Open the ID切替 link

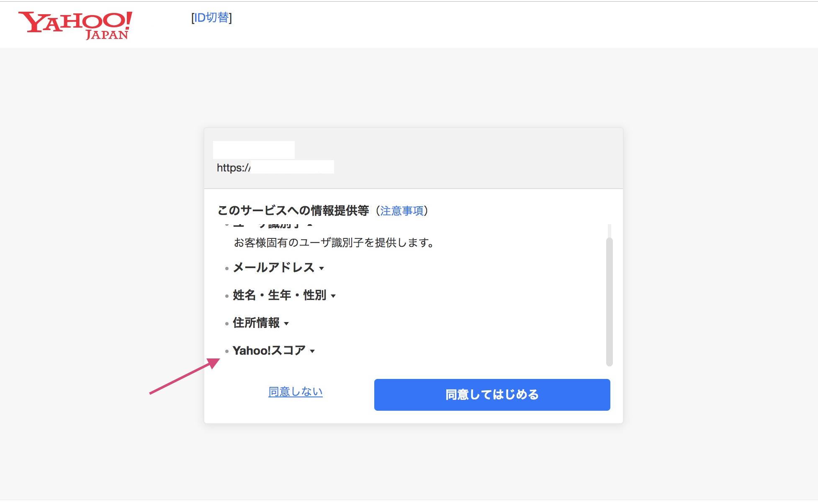pyautogui.click(x=211, y=18)
